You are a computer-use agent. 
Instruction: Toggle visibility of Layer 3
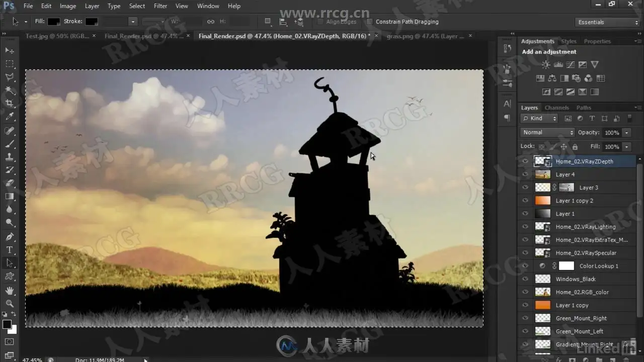point(525,188)
